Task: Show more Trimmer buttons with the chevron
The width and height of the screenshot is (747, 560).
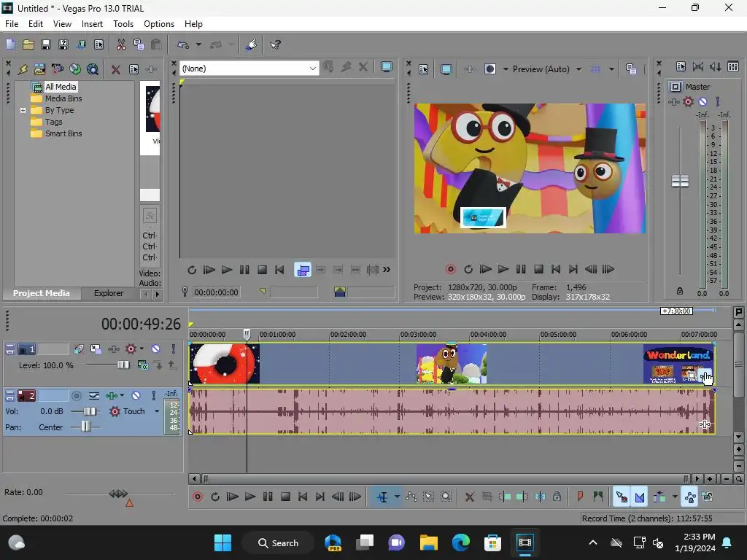Action: coord(387,270)
